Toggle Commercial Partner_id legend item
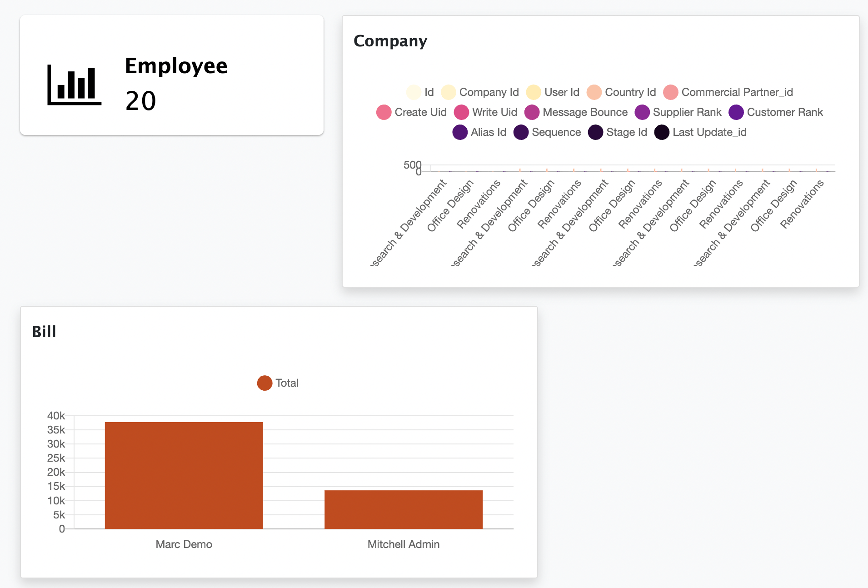Screen dimensions: 868x588 [x=728, y=92]
